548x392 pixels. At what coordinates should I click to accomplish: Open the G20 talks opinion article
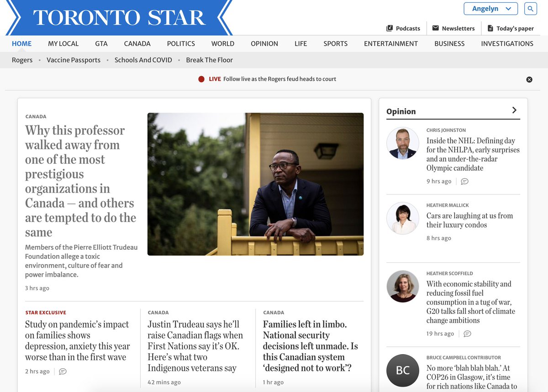tap(471, 302)
